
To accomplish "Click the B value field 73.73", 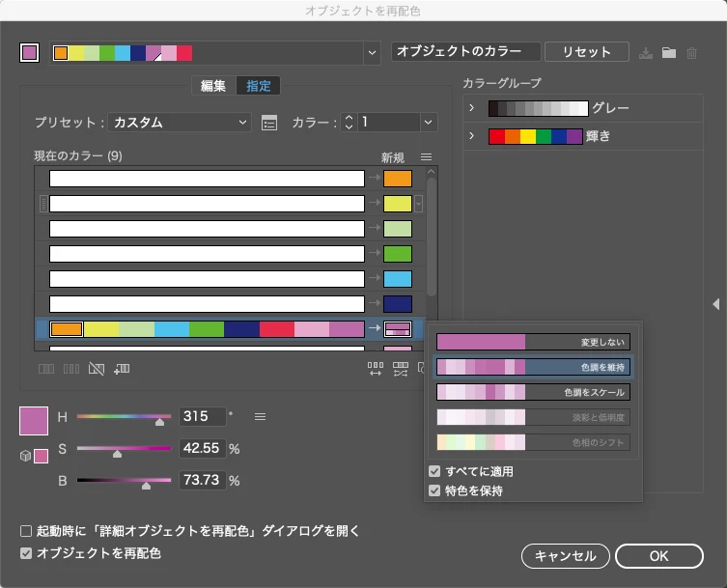I will [x=202, y=480].
